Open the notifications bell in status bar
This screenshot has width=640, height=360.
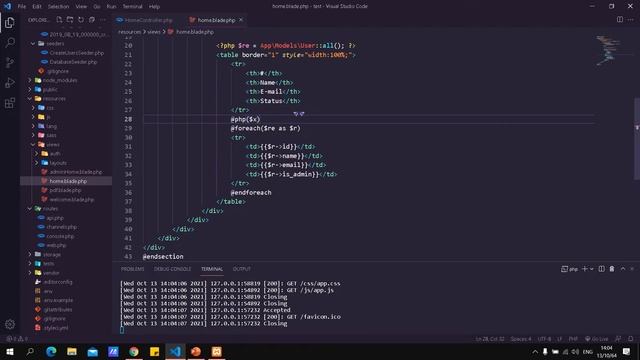click(x=631, y=339)
